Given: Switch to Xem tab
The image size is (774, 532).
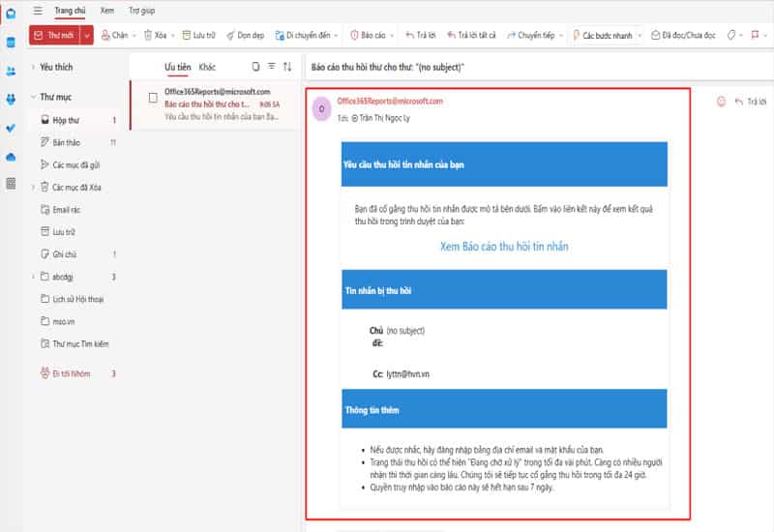Looking at the screenshot, I should pyautogui.click(x=107, y=11).
